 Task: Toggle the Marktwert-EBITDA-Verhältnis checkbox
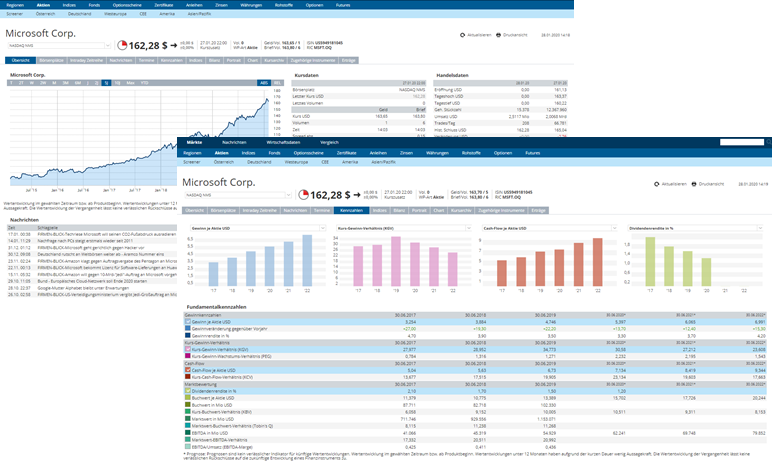click(x=188, y=439)
